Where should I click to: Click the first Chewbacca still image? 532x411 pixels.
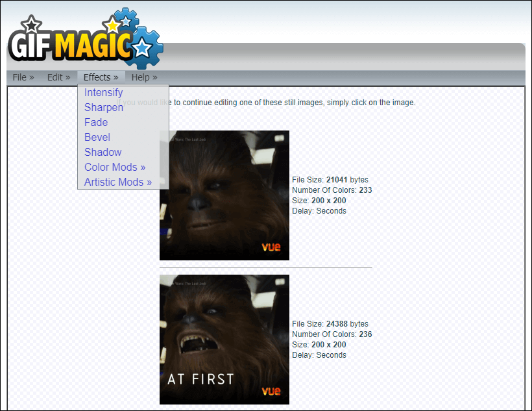224,195
